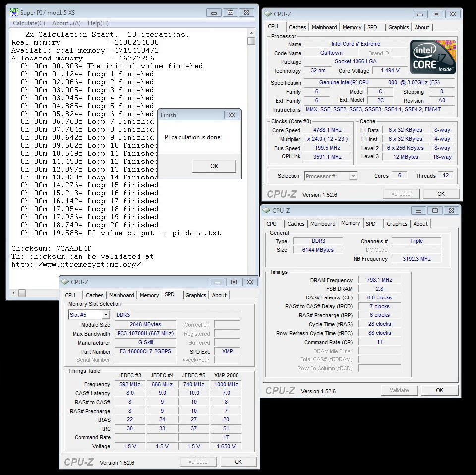Open SPD tab in the Gulftown processor window
Viewport: 476px width, 475px height.
(372, 27)
